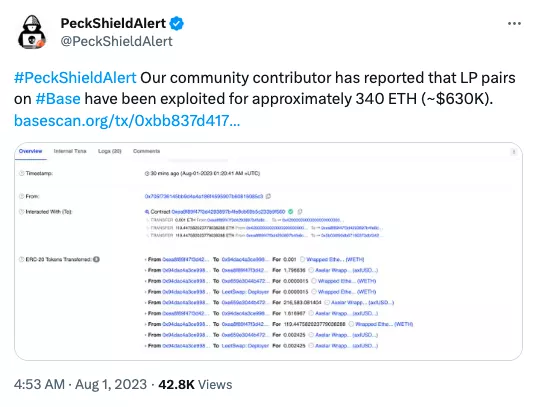
Task: Open the tweet's three-dot more menu
Action: click(514, 24)
